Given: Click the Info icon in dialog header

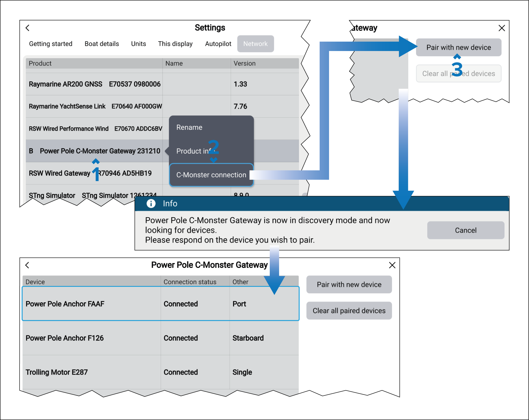Looking at the screenshot, I should tap(151, 203).
